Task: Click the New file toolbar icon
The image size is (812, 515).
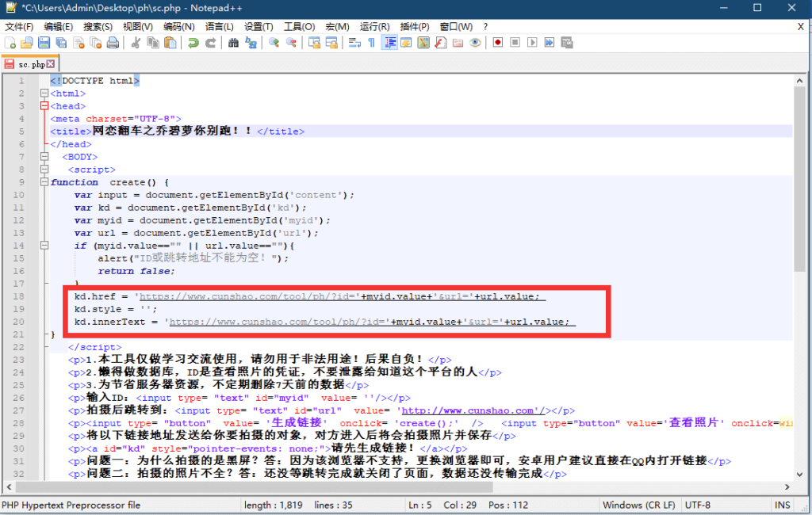Action: pyautogui.click(x=10, y=43)
